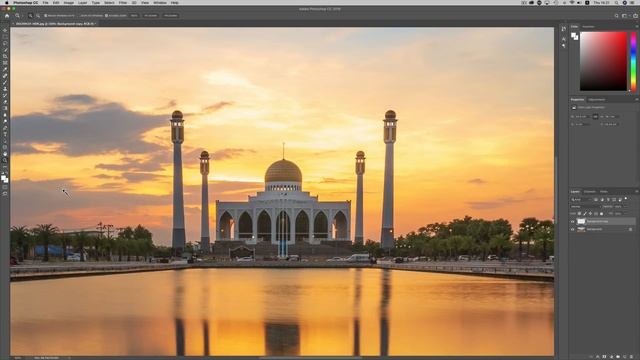Screen dimensions: 640x360
Task: Select the Eyedropper tool
Action: click(5, 69)
